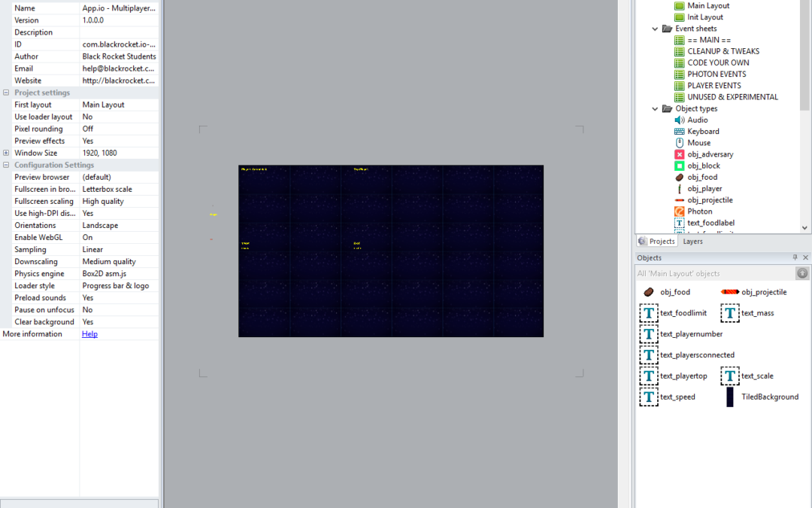This screenshot has width=812, height=508.
Task: Open the Loader style value dropdown
Action: 120,286
